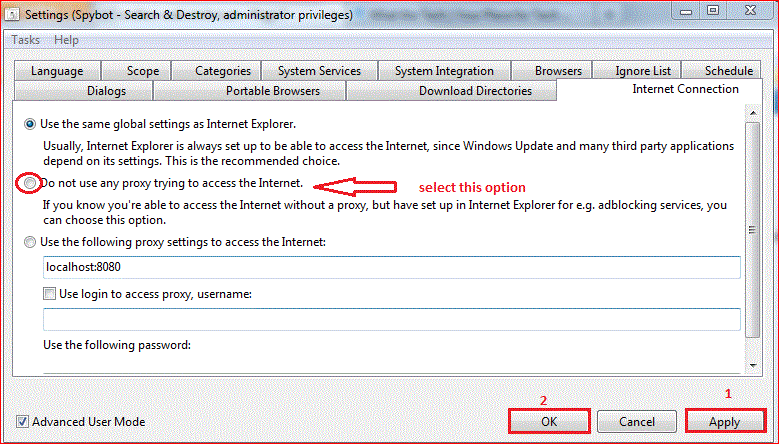
Task: Enable 'Use login to access proxy' checkbox
Action: pyautogui.click(x=49, y=294)
